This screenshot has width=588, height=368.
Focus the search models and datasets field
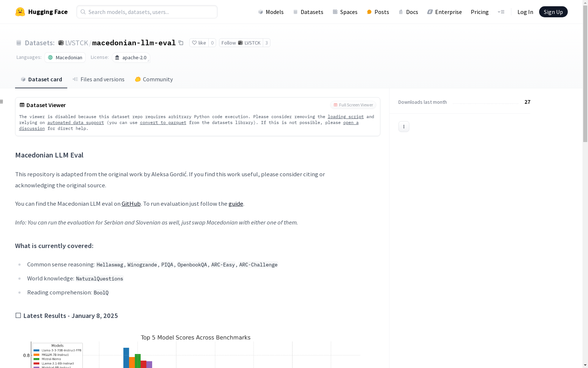click(x=147, y=12)
